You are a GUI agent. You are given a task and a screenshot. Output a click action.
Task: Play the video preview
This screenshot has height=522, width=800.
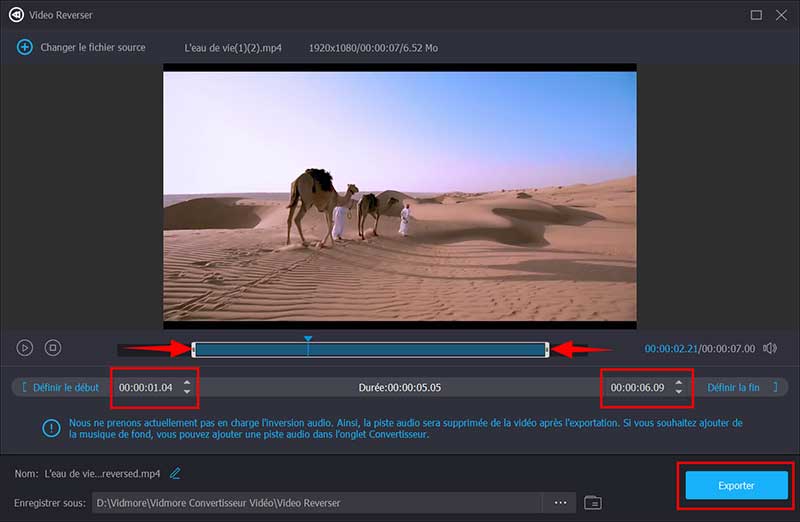point(24,348)
